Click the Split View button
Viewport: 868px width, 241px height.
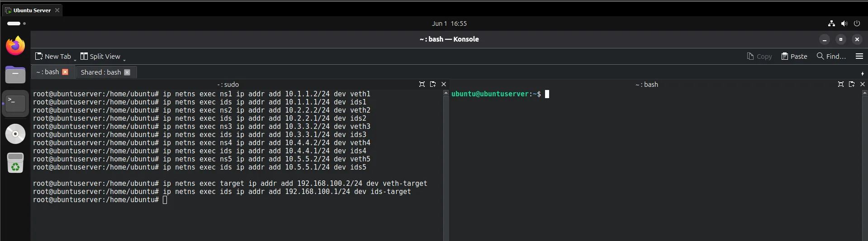(100, 57)
